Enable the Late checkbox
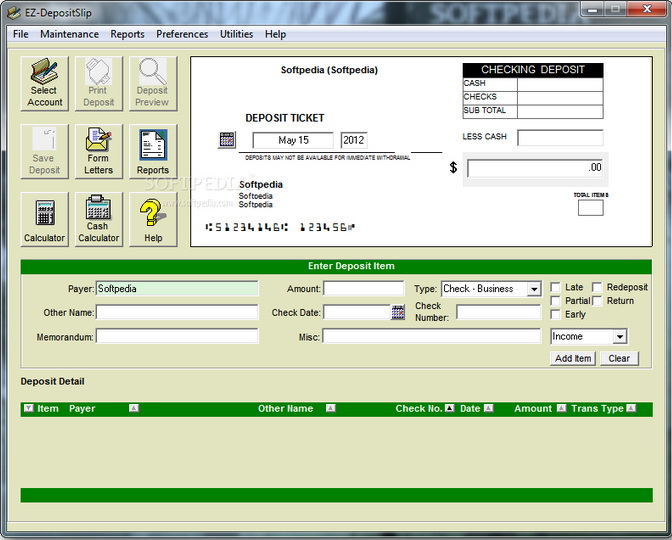This screenshot has width=672, height=540. pos(555,287)
